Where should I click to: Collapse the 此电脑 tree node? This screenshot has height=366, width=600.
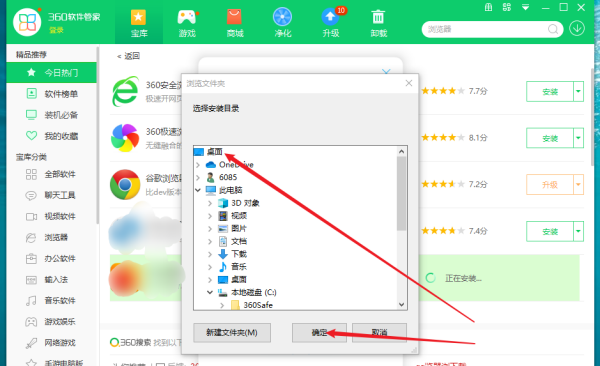click(x=198, y=190)
